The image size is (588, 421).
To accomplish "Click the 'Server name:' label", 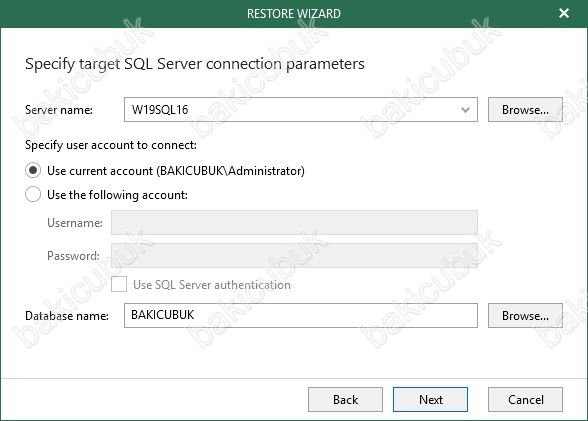I will [59, 110].
